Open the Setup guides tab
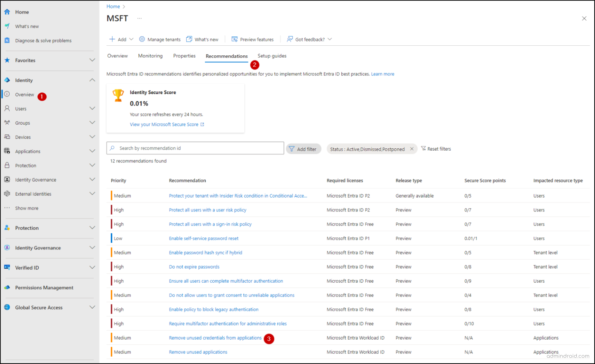 point(272,56)
